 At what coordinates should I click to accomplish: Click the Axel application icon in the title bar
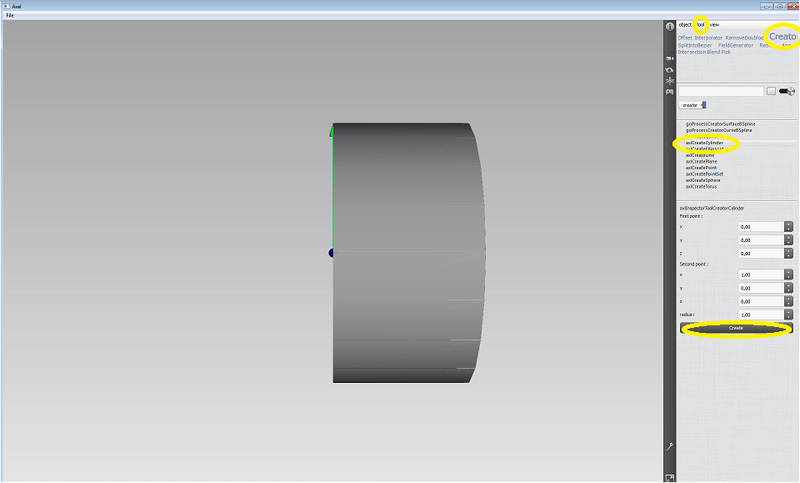point(6,6)
